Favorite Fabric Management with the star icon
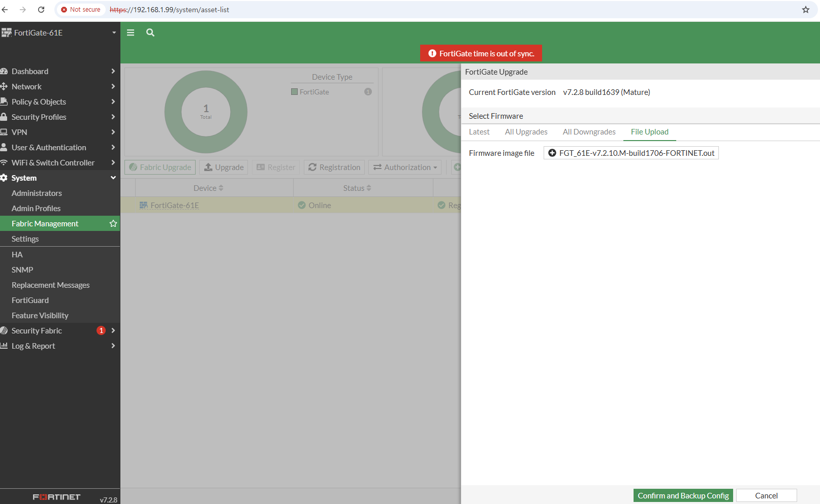820x504 pixels. 113,223
